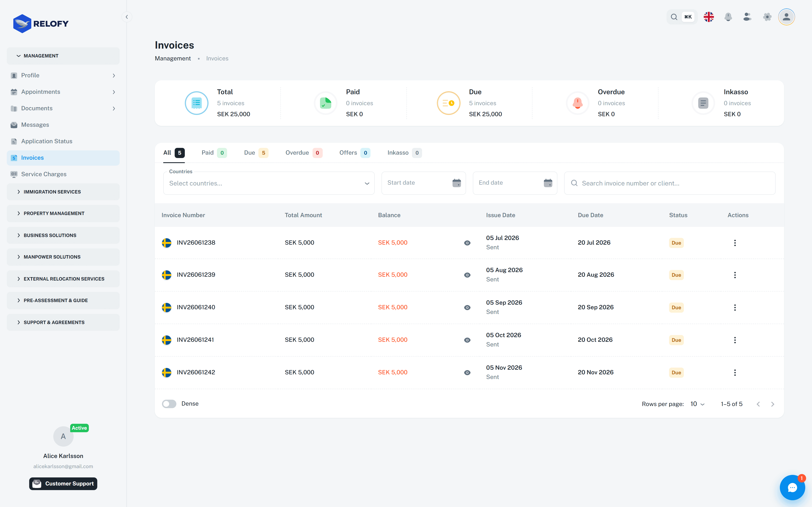Image resolution: width=812 pixels, height=507 pixels.
Task: Collapse sidebar with the arrow button
Action: (x=126, y=17)
